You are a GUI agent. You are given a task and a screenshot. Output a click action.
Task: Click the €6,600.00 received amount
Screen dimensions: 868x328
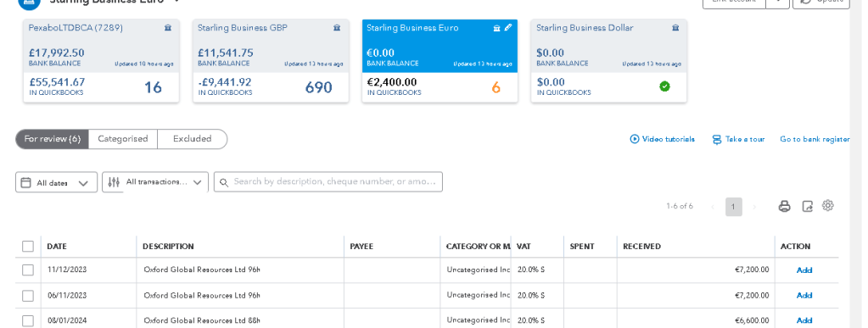pyautogui.click(x=752, y=320)
